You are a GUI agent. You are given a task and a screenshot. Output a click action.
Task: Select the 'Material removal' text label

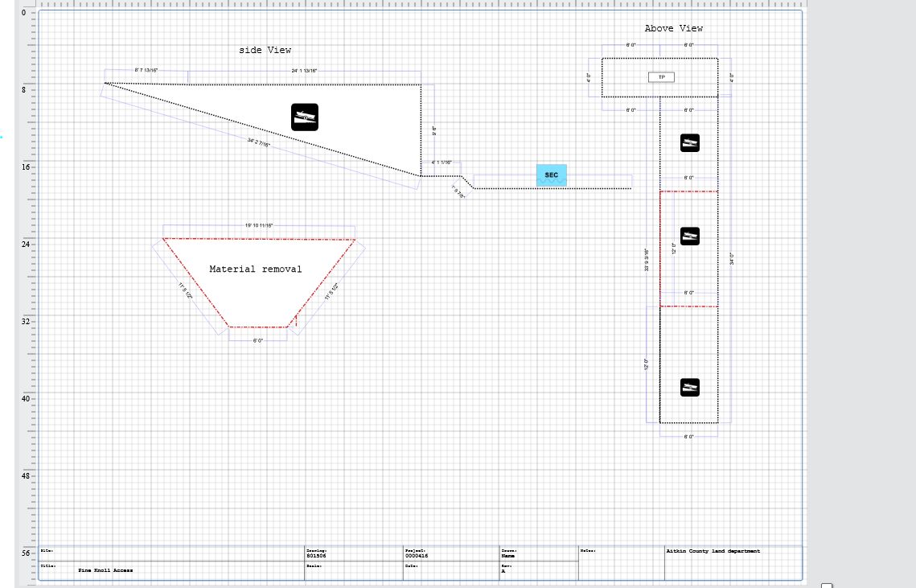(x=256, y=269)
